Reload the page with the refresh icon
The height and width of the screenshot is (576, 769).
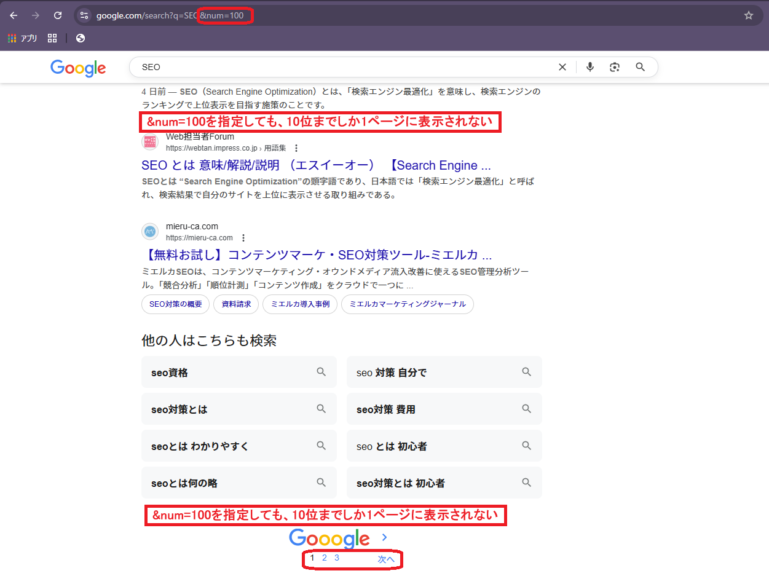point(57,16)
